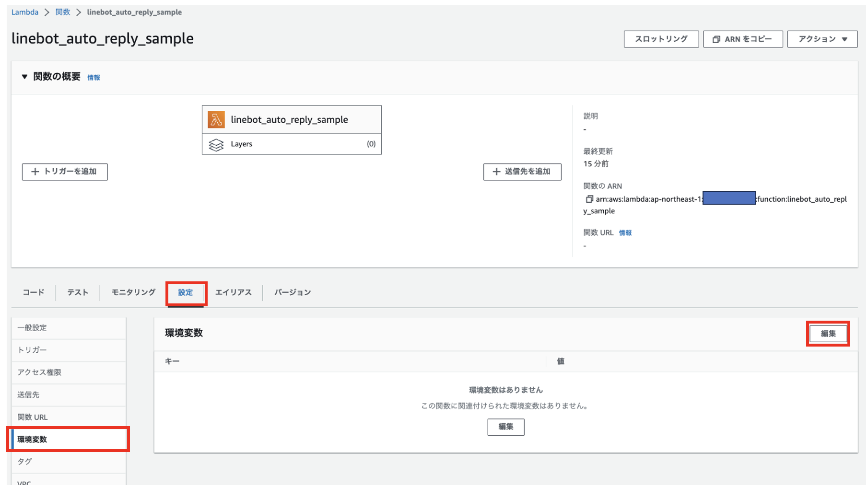Collapse the 関数の概要 section triangle
This screenshot has height=487, width=868.
click(x=24, y=77)
